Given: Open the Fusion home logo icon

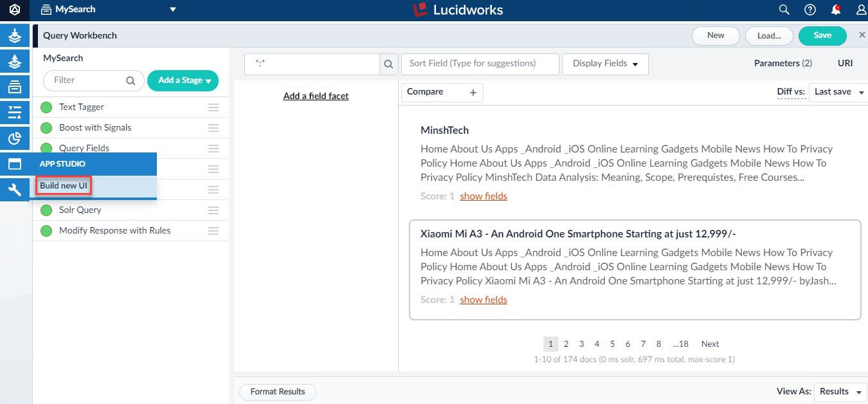Looking at the screenshot, I should pos(14,10).
